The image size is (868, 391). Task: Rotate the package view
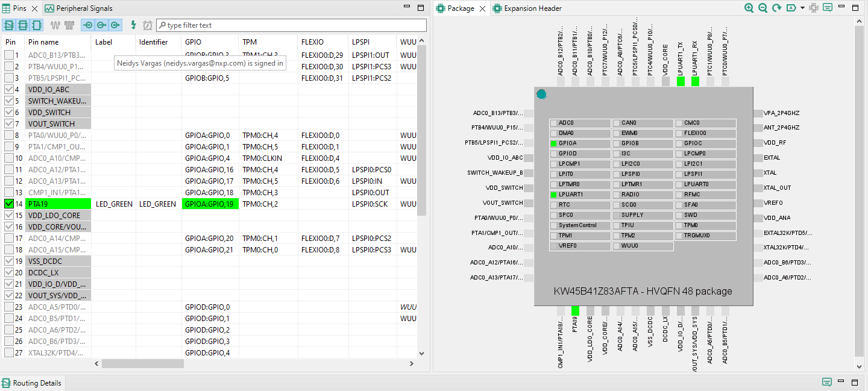[776, 8]
